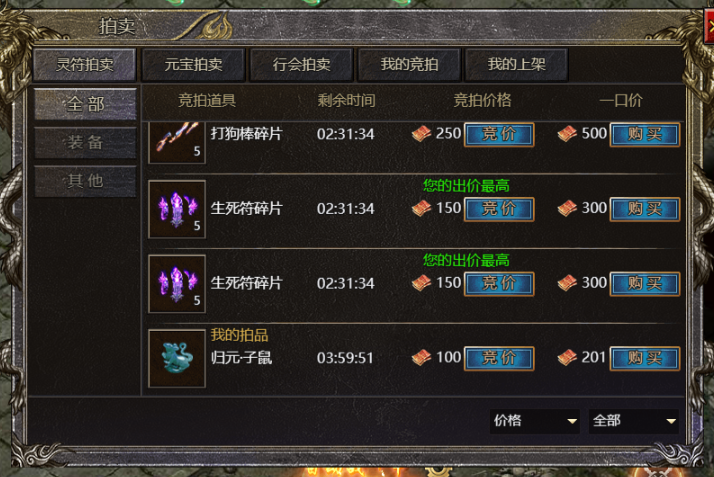The image size is (714, 477).
Task: Open 我的竞拍 tab
Action: click(x=409, y=65)
